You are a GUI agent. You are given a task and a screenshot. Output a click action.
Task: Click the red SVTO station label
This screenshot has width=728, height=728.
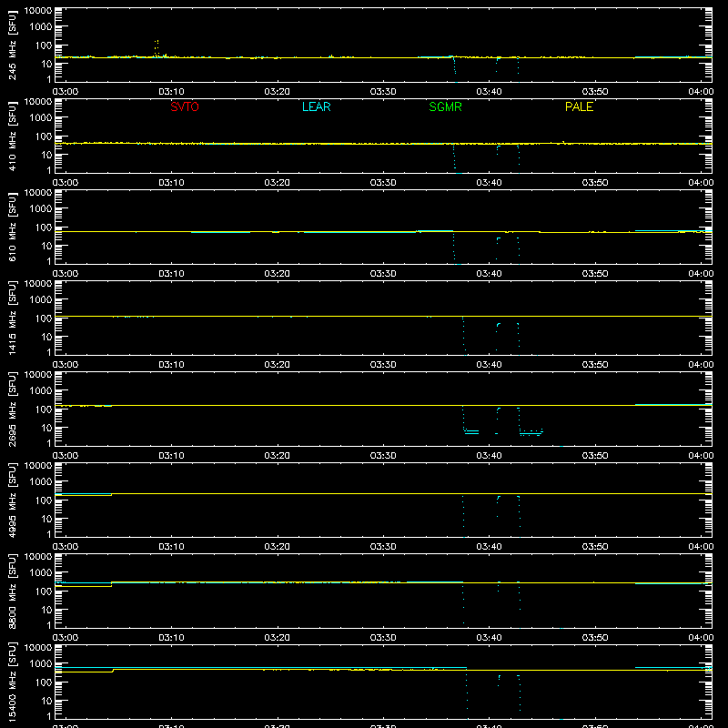[x=185, y=106]
